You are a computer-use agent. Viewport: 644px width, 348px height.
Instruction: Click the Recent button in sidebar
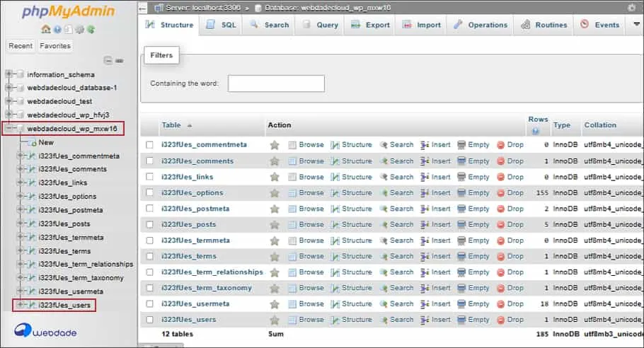(21, 46)
